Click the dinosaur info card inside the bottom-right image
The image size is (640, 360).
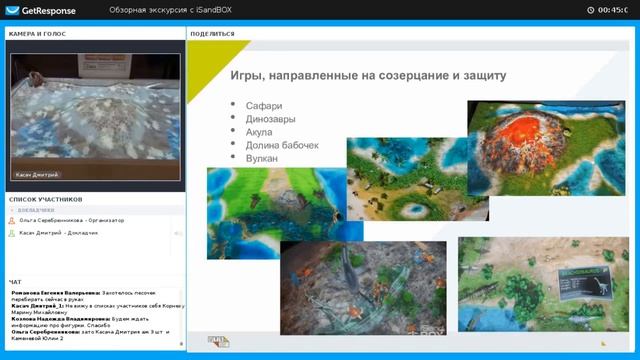point(586,284)
